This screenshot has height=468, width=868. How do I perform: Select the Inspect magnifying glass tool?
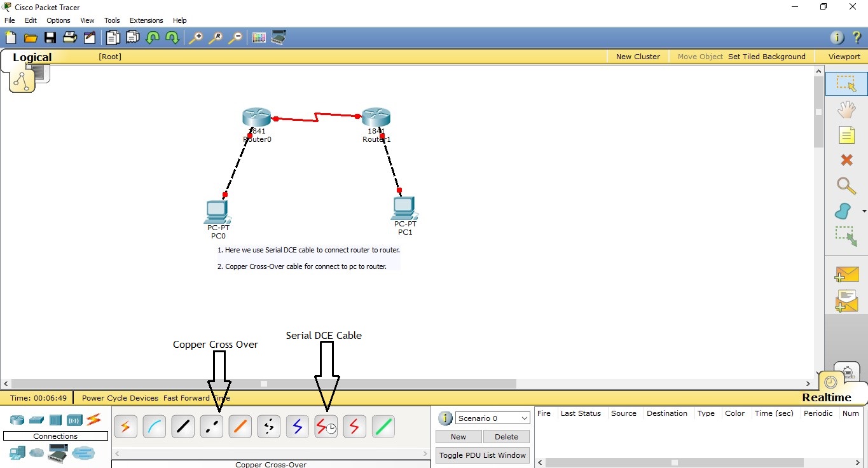[846, 186]
